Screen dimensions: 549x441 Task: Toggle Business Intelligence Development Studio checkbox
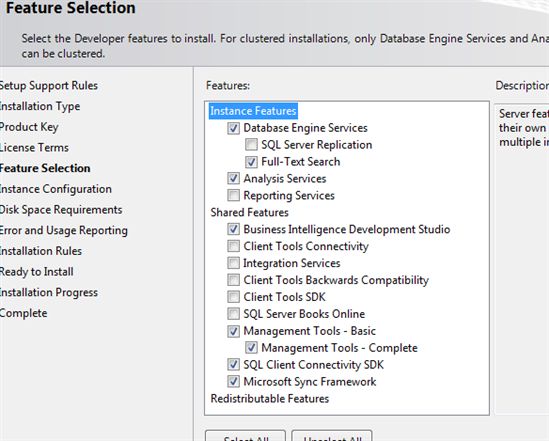(234, 229)
